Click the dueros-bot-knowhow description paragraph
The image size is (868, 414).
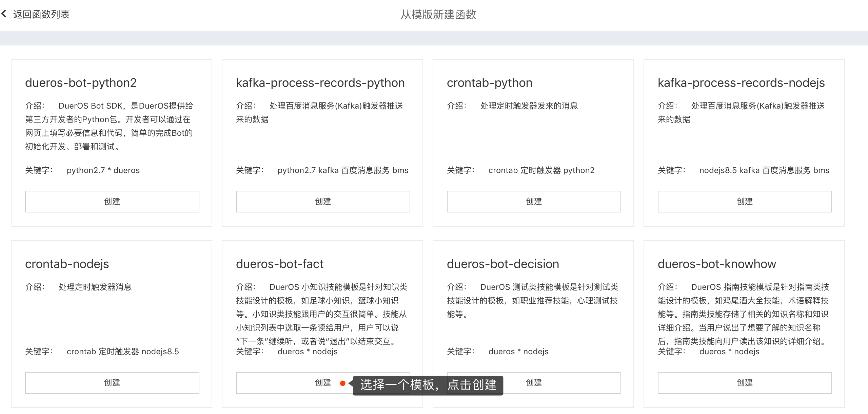743,314
